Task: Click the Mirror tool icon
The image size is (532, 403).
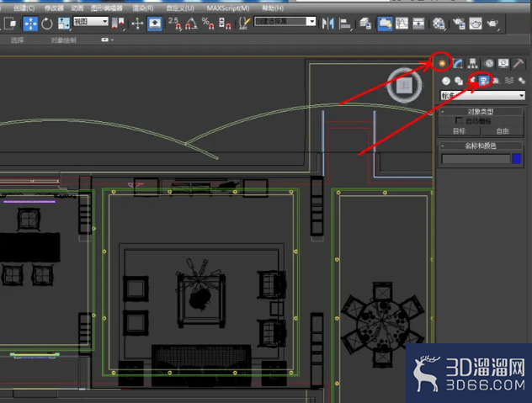Action: point(327,24)
